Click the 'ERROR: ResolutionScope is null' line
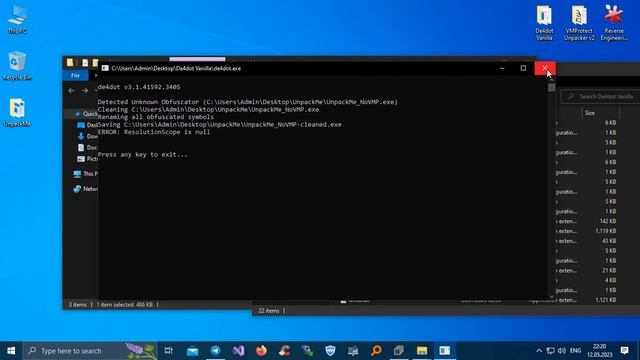The height and width of the screenshot is (360, 640). click(154, 132)
